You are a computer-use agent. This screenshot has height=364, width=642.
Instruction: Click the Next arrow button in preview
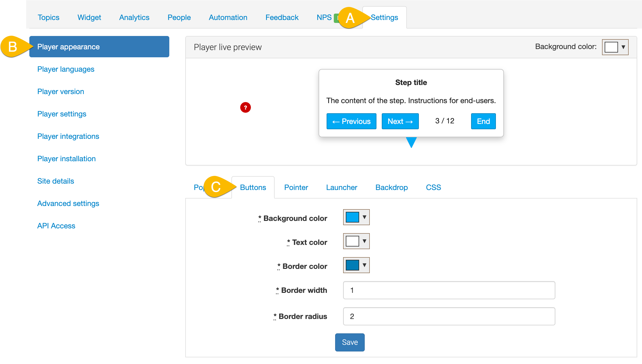click(x=400, y=121)
